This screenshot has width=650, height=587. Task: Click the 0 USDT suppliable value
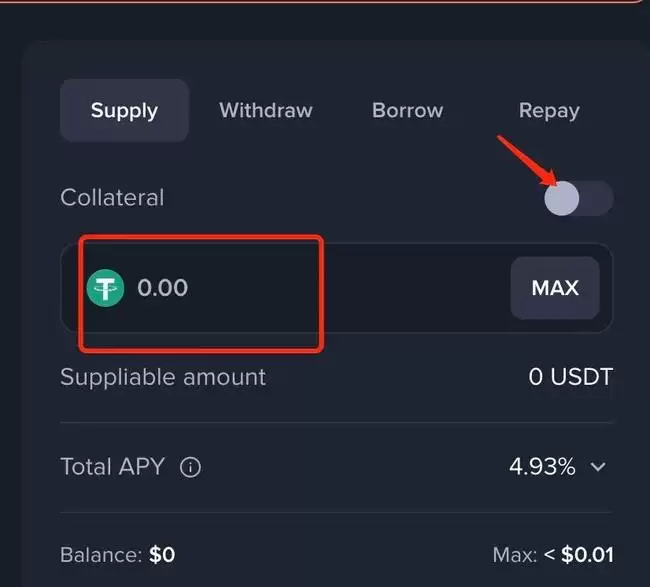[x=570, y=377]
